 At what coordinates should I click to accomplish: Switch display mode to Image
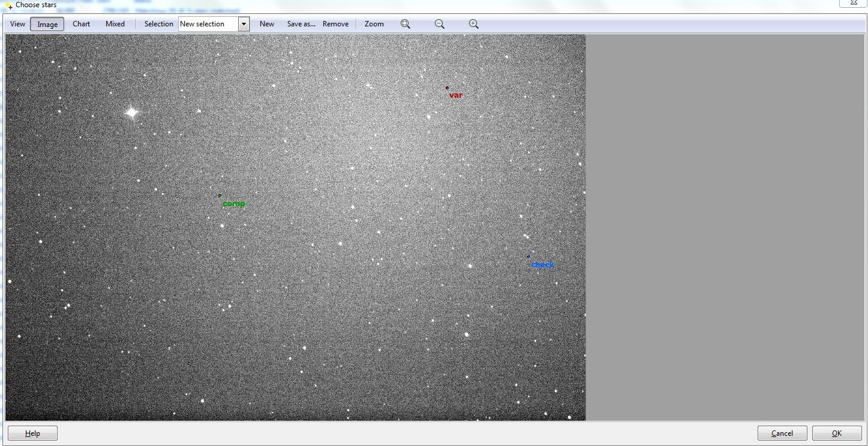(47, 24)
